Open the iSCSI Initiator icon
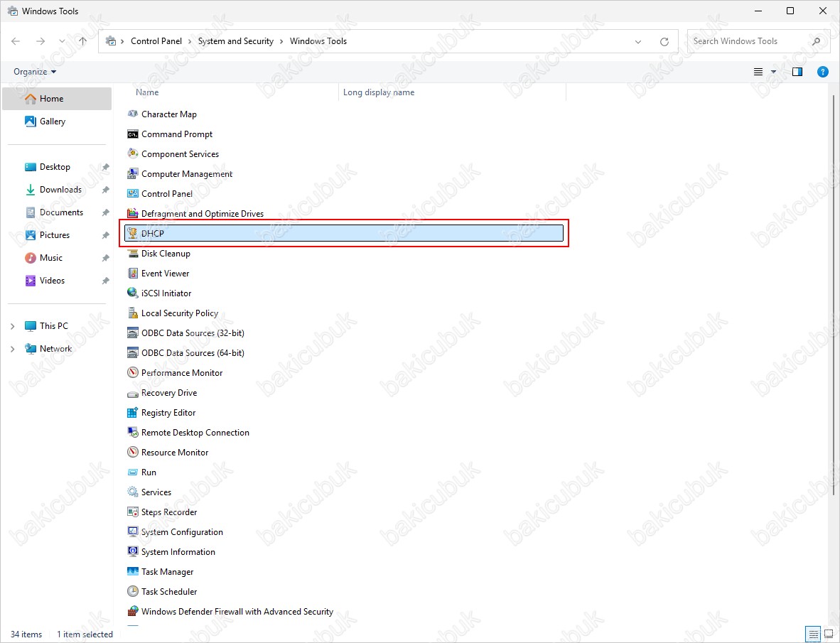Screen dimensions: 840x643 pyautogui.click(x=132, y=293)
